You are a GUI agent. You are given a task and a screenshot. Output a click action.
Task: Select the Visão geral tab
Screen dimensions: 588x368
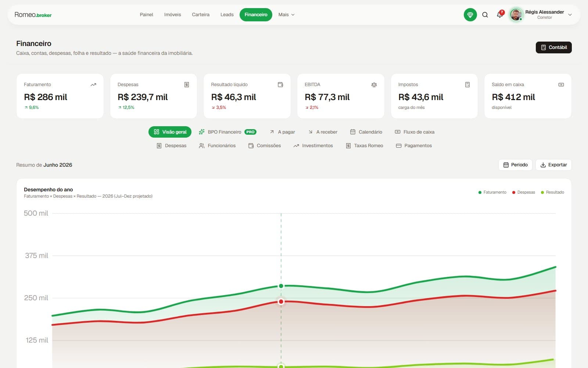pos(170,132)
